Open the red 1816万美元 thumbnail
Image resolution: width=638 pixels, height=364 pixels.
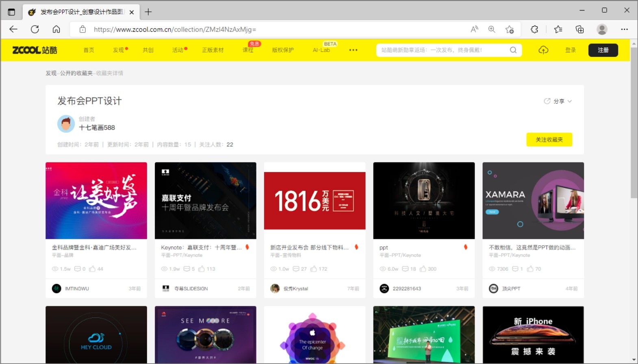[x=315, y=201]
